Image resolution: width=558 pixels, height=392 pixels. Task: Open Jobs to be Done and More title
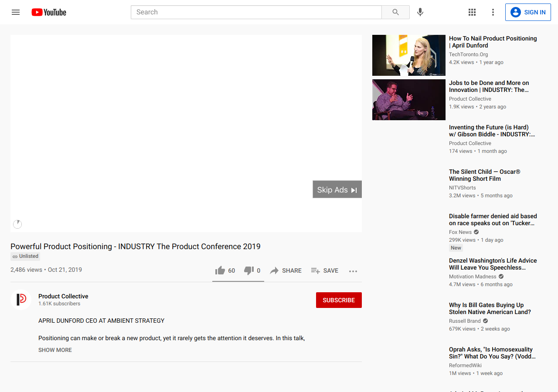point(489,86)
